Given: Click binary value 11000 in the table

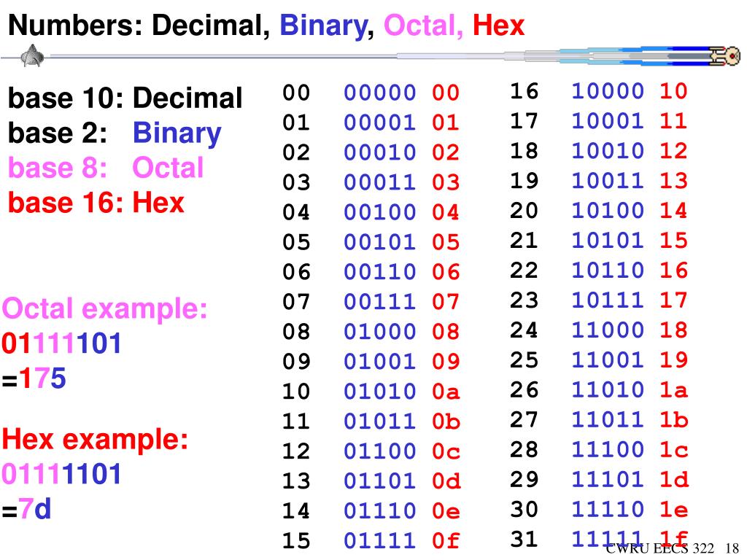Looking at the screenshot, I should pos(608,330).
